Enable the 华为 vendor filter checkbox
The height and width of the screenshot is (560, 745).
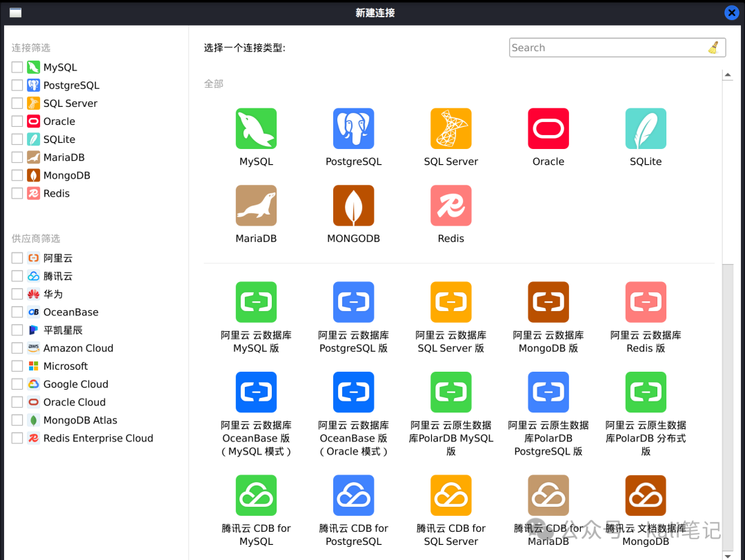click(x=17, y=294)
